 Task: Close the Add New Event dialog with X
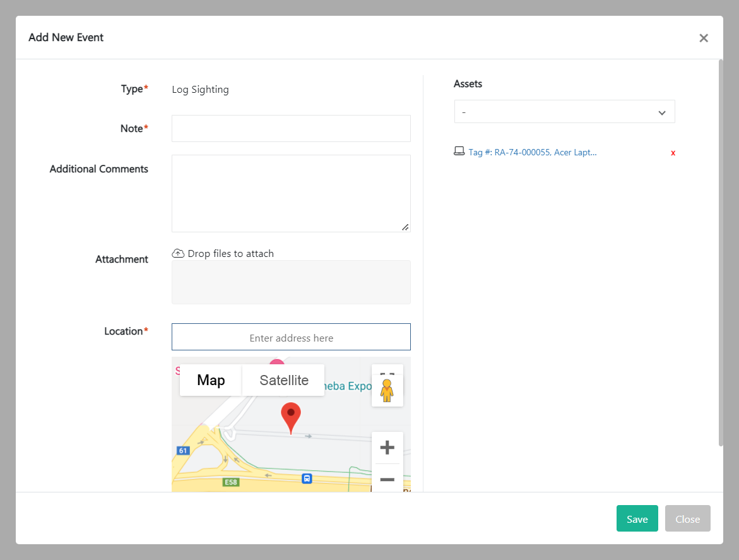(x=704, y=38)
